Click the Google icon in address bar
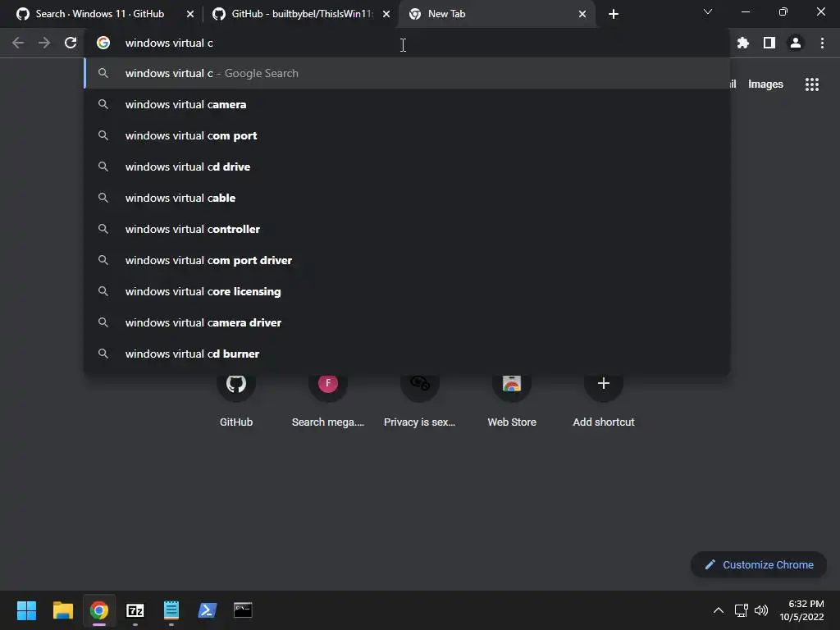Screen dimensions: 840x630 pyautogui.click(x=103, y=43)
